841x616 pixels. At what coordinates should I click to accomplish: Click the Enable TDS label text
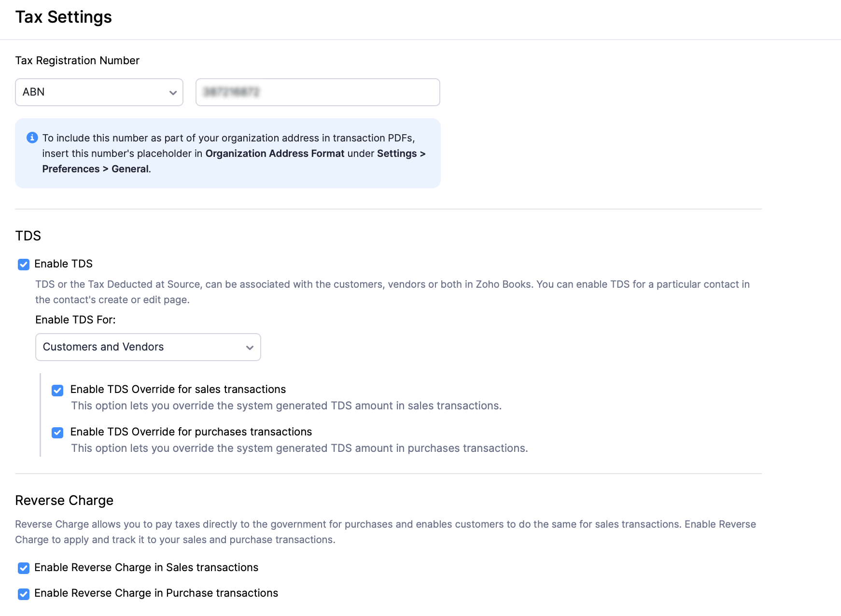(63, 264)
